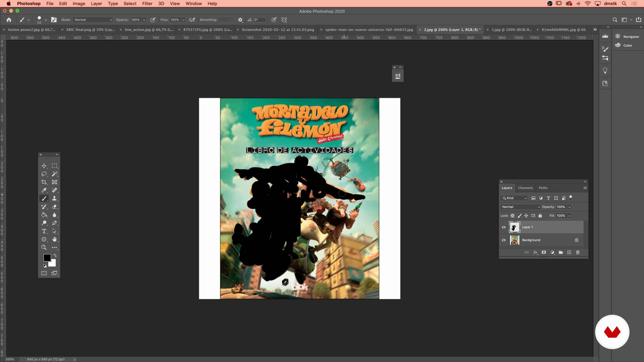644x362 pixels.
Task: Toggle pressure for opacity in options bar
Action: pos(153,20)
